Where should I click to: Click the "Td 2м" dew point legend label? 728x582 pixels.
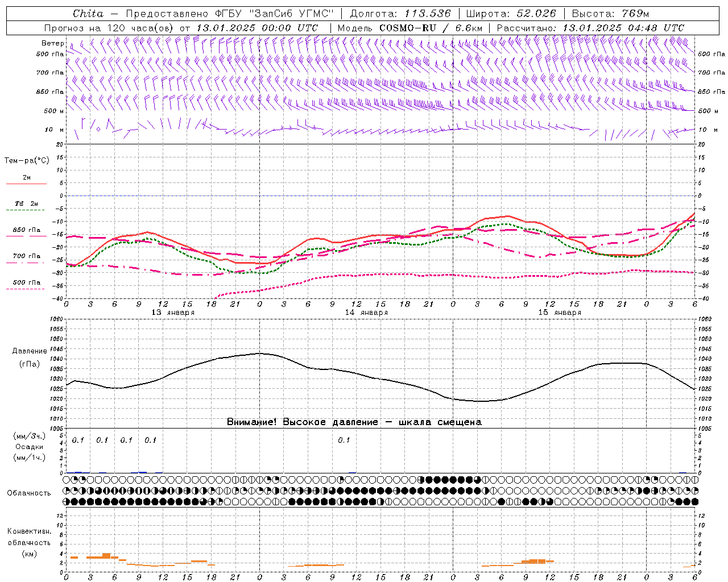pos(27,203)
